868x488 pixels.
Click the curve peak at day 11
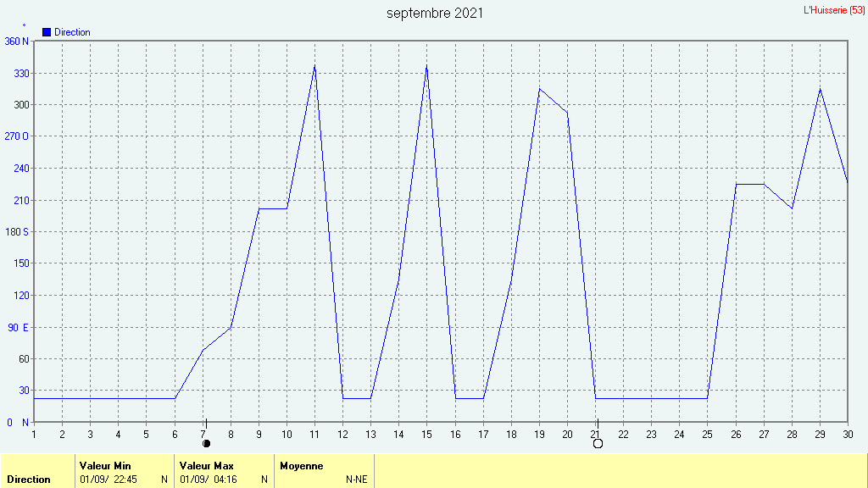pos(315,66)
